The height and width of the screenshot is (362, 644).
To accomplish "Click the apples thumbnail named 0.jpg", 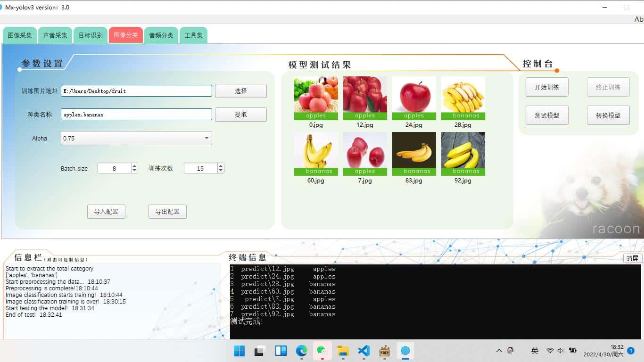I will [316, 98].
